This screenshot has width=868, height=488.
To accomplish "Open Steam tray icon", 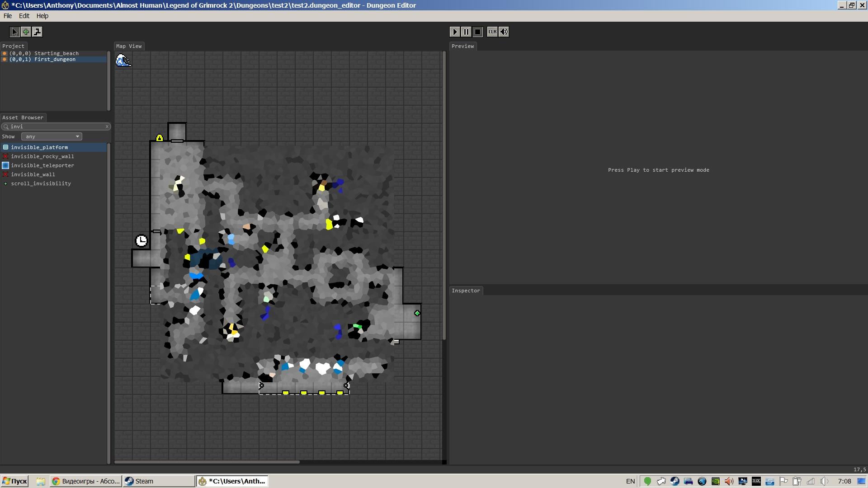I will (675, 481).
